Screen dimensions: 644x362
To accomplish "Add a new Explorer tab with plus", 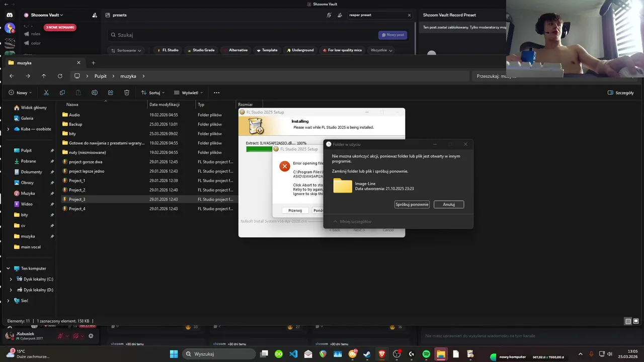I will (93, 63).
